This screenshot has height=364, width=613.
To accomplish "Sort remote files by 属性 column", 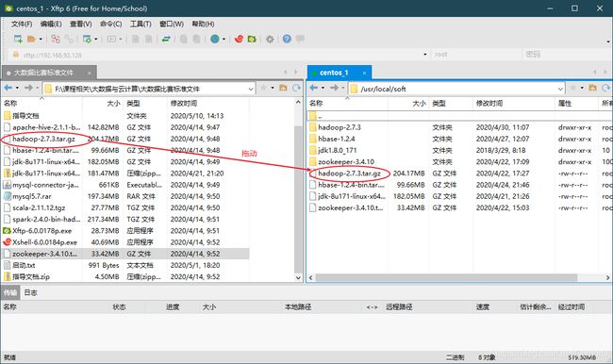I will [575, 103].
